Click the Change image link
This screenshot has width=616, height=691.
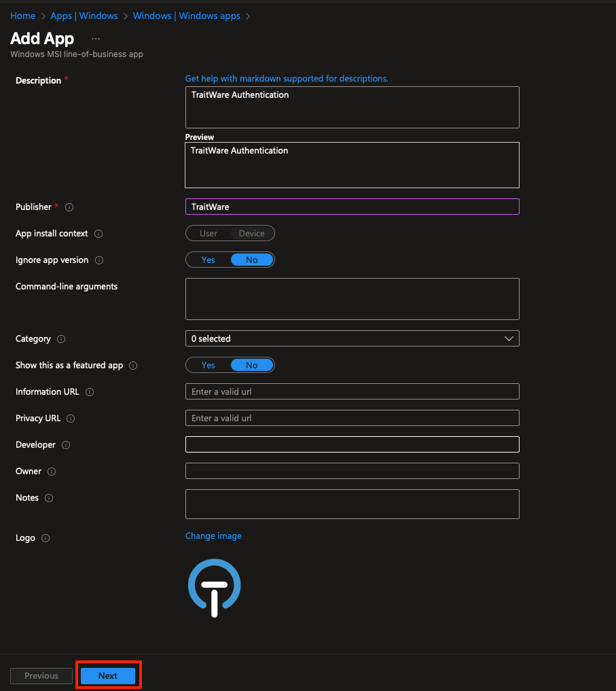coord(213,536)
